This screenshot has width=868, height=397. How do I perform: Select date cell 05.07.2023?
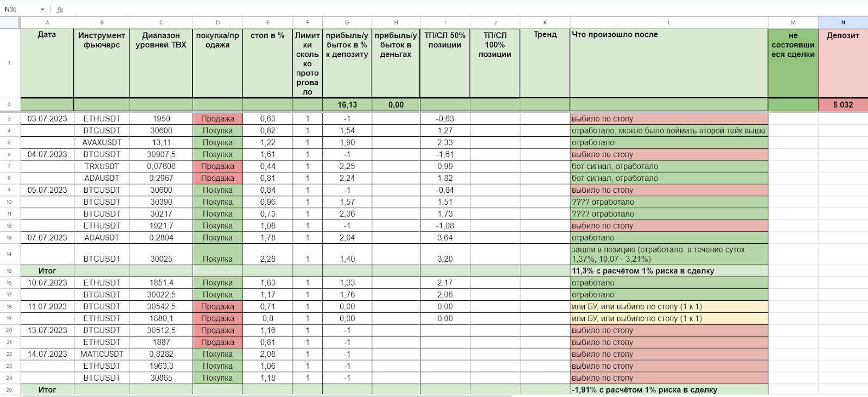47,190
